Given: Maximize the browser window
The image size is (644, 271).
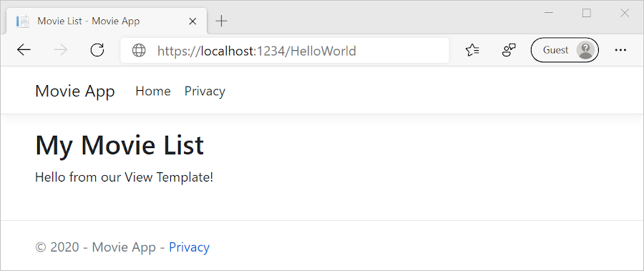Looking at the screenshot, I should [587, 13].
